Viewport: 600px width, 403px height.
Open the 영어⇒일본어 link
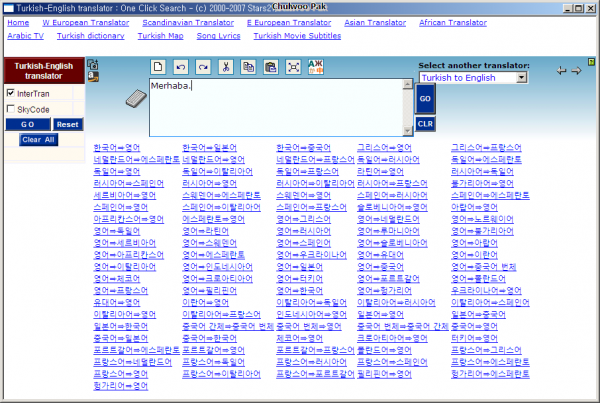point(300,267)
